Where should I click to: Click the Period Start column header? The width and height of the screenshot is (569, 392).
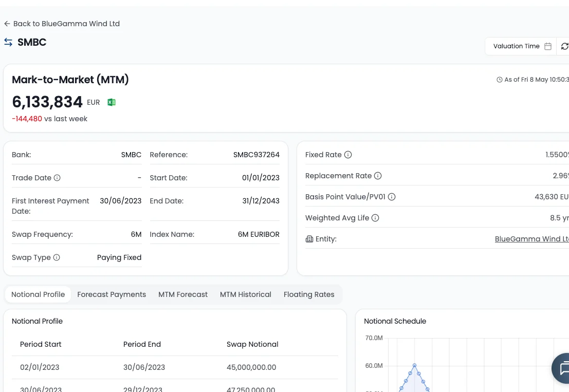[41, 344]
